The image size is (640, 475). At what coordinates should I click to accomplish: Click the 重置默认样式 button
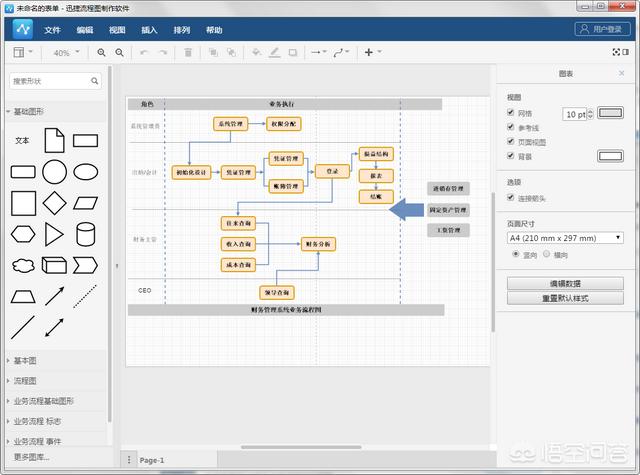(x=566, y=298)
